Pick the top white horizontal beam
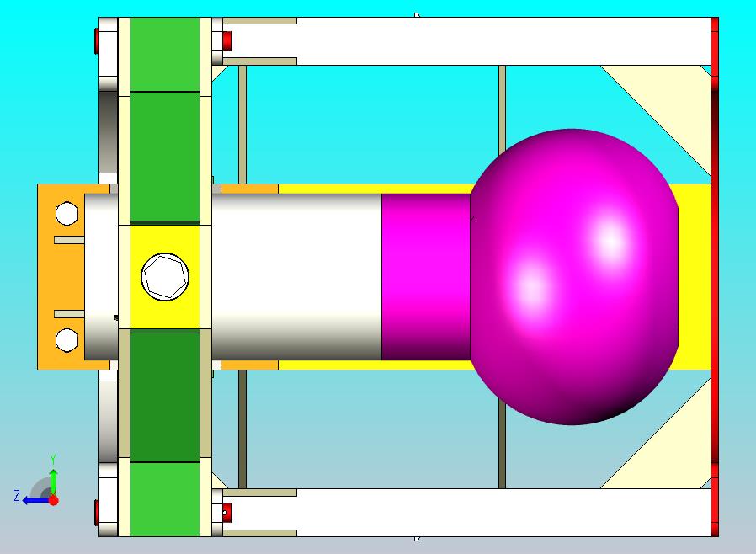The height and width of the screenshot is (554, 756). 466,41
